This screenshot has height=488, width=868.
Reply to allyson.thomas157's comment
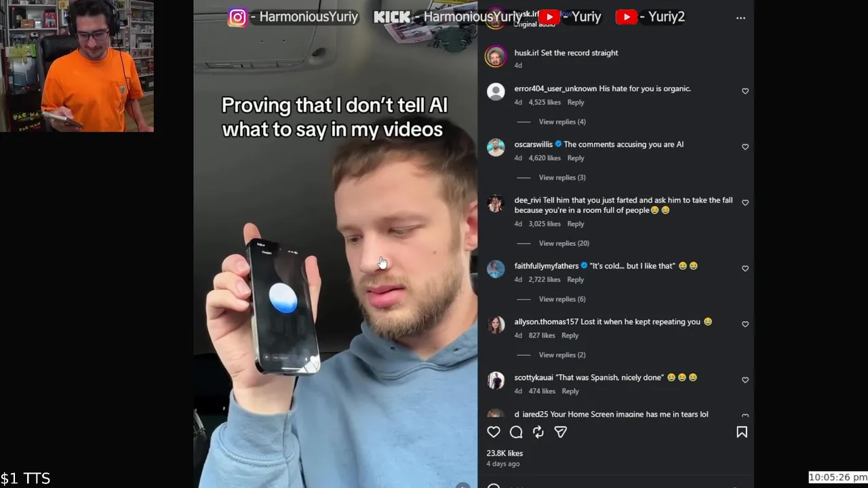coord(570,335)
